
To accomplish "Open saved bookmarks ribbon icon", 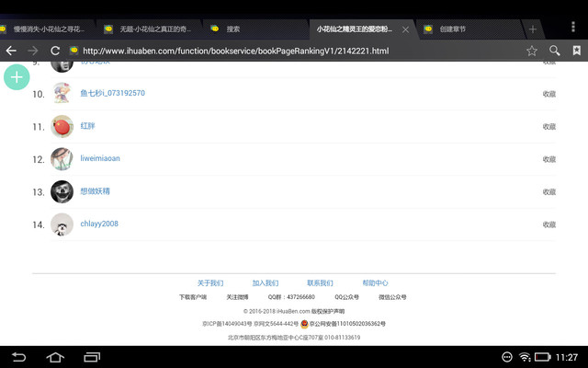I will click(576, 51).
